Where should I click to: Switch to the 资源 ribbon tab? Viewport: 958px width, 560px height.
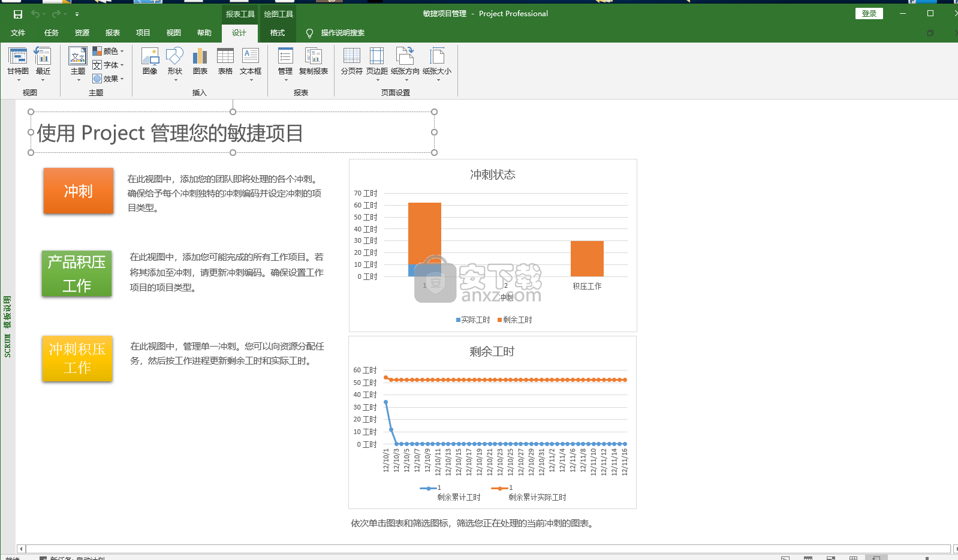click(82, 33)
